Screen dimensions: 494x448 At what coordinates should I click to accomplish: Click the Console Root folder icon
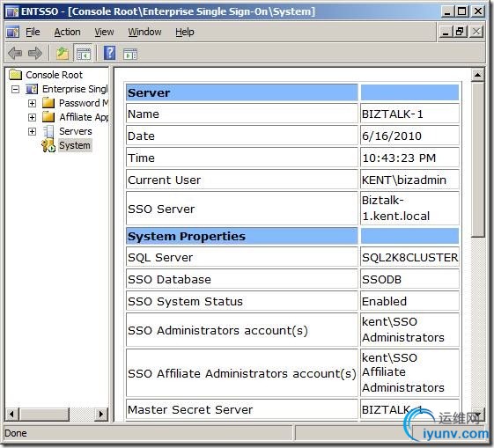[x=15, y=75]
